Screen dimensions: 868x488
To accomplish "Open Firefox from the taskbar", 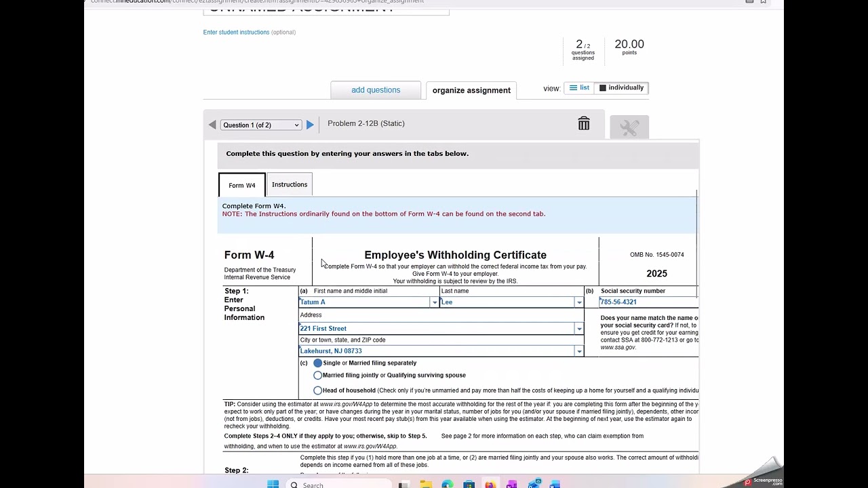I will click(490, 485).
